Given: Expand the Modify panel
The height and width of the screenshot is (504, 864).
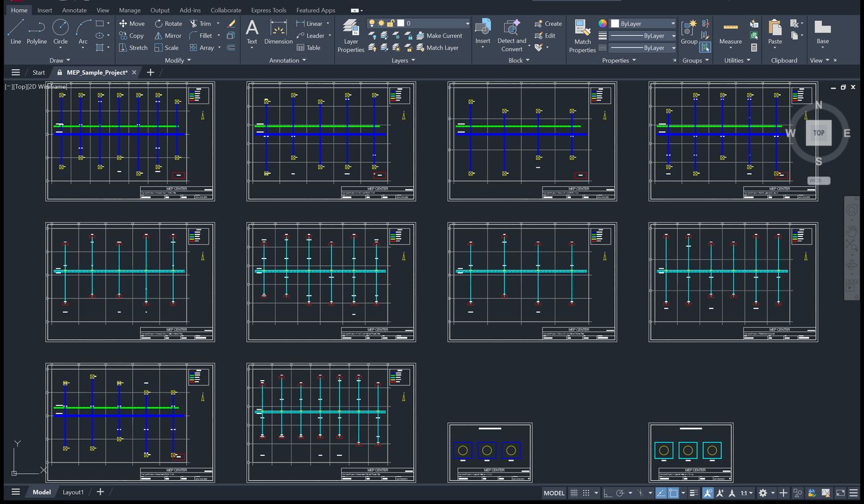Looking at the screenshot, I should click(178, 60).
